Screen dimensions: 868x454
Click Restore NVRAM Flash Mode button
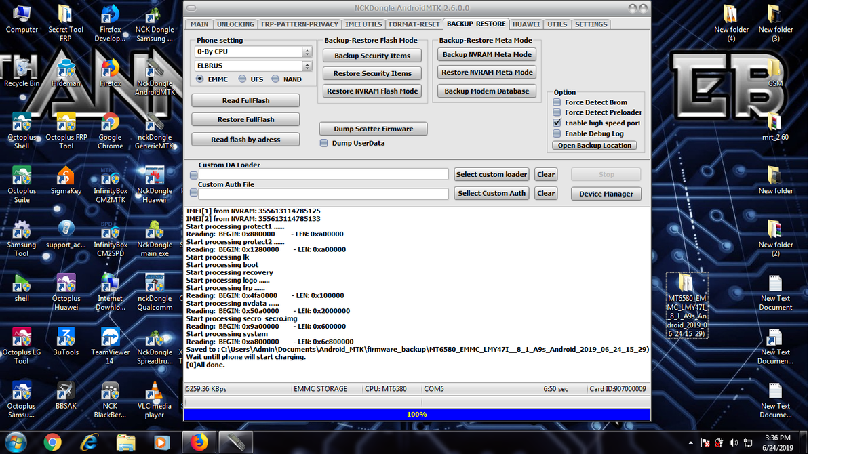[x=372, y=91]
